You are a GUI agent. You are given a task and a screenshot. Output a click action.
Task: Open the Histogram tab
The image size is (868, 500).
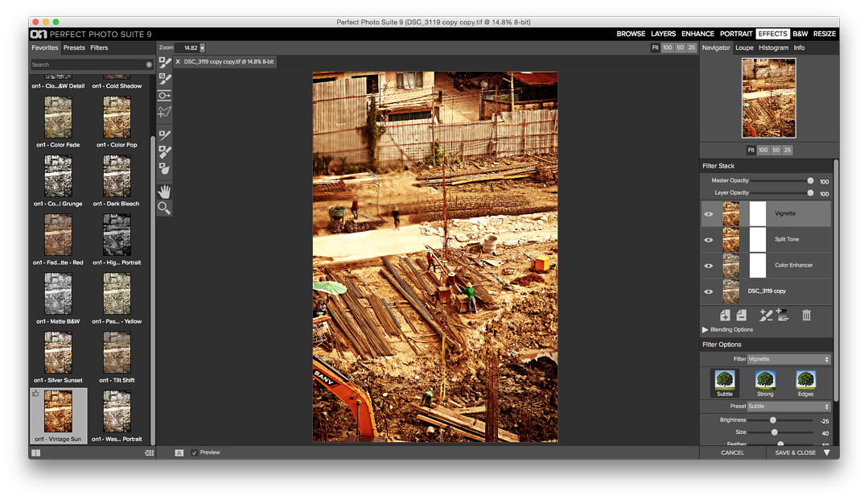click(x=773, y=48)
